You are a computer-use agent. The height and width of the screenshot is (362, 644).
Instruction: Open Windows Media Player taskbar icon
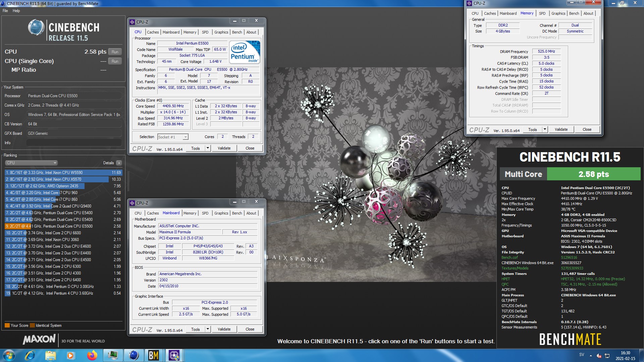tap(70, 355)
